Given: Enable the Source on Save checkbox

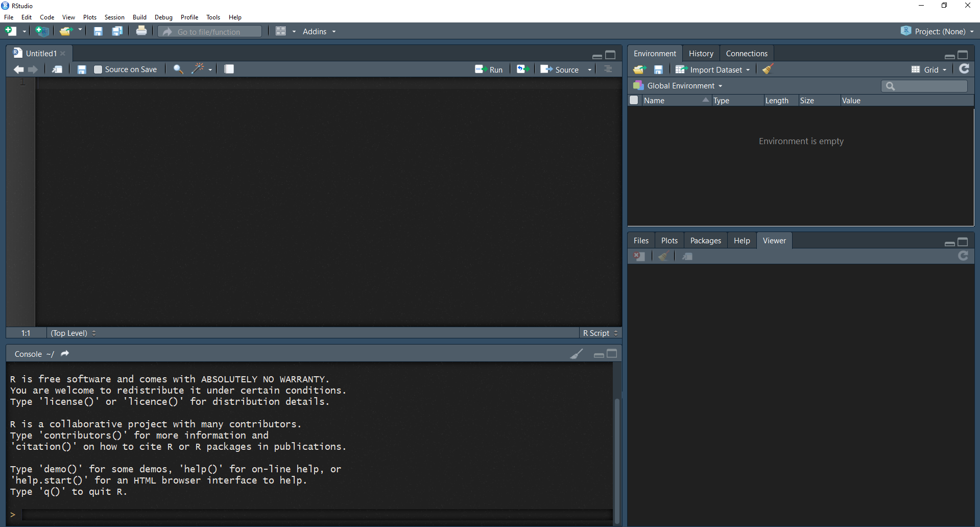Looking at the screenshot, I should click(98, 70).
